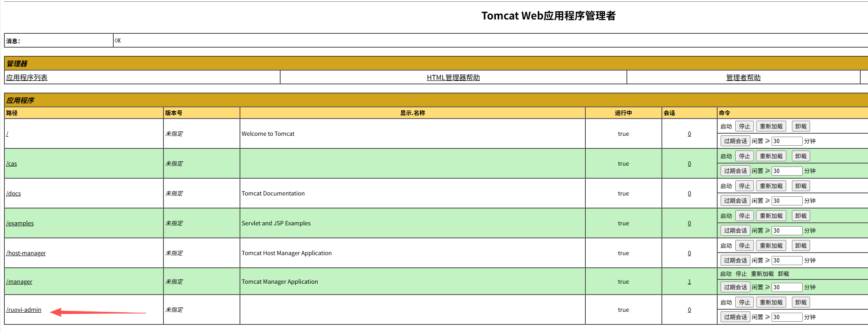This screenshot has width=868, height=333.
Task: Click the 运行中 column header
Action: (623, 113)
